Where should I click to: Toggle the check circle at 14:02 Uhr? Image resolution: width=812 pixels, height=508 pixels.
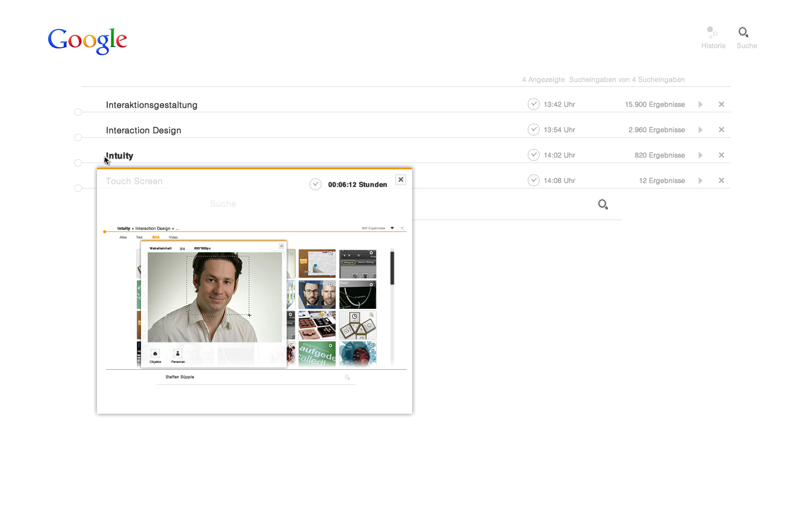(x=533, y=155)
